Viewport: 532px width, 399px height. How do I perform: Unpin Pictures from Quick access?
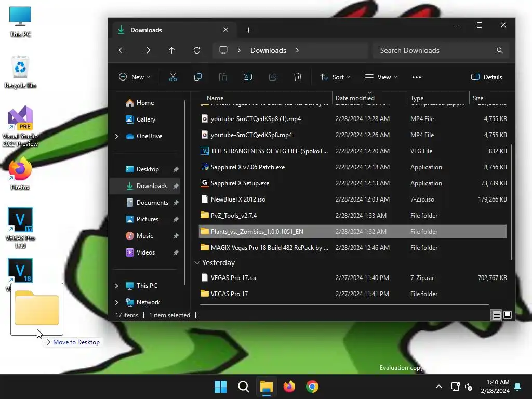(x=176, y=219)
